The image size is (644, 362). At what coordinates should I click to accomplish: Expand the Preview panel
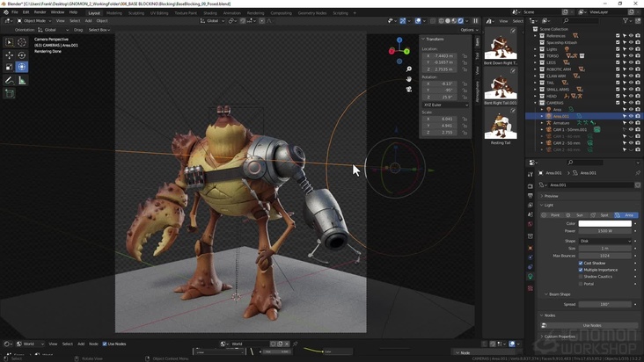[x=549, y=196]
